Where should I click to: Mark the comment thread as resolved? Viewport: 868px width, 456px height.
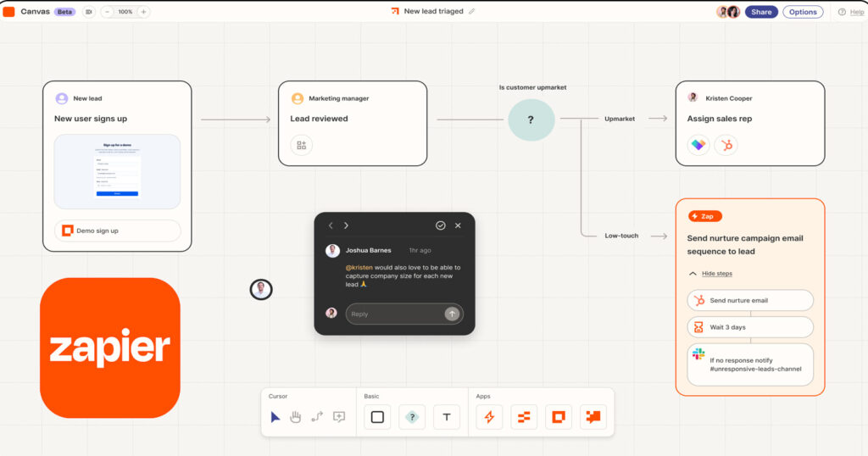pyautogui.click(x=441, y=225)
